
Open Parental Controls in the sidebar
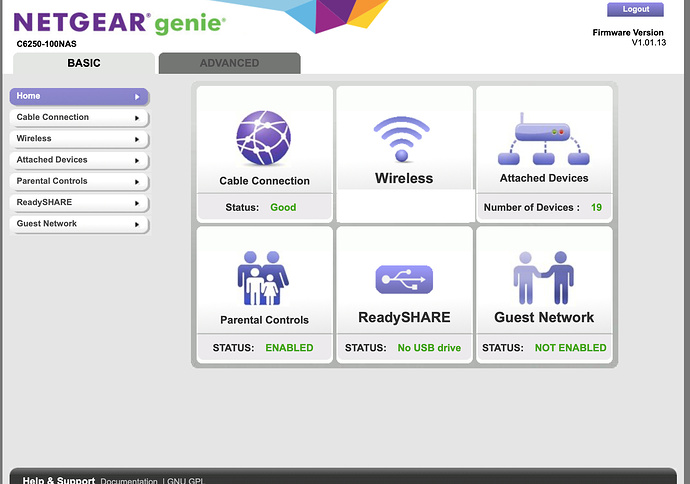coord(79,181)
